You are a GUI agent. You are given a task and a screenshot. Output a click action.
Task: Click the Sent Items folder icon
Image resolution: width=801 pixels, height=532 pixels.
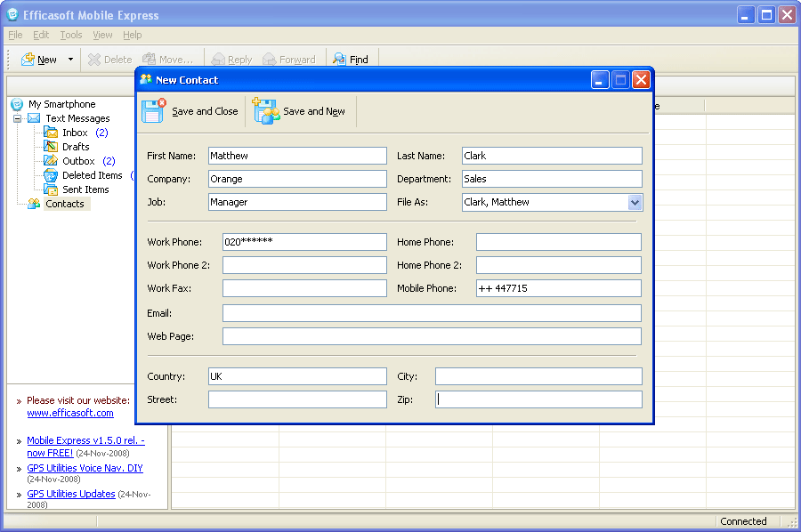click(51, 189)
